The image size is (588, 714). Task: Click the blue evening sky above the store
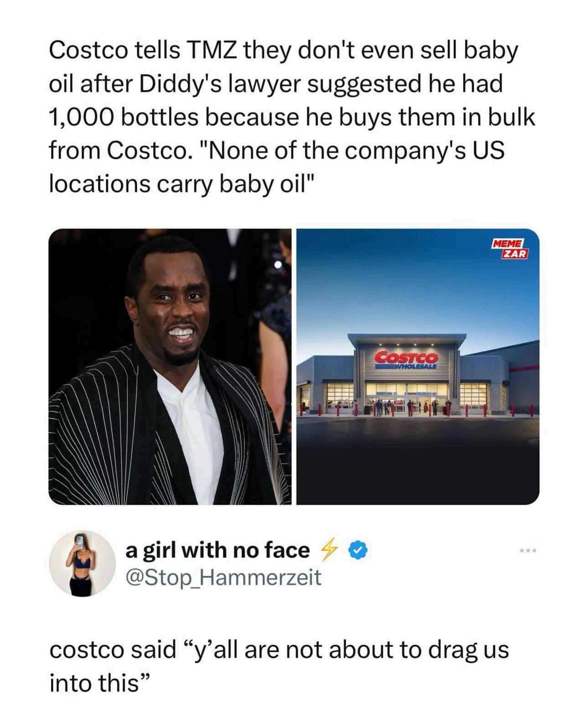[x=418, y=292]
